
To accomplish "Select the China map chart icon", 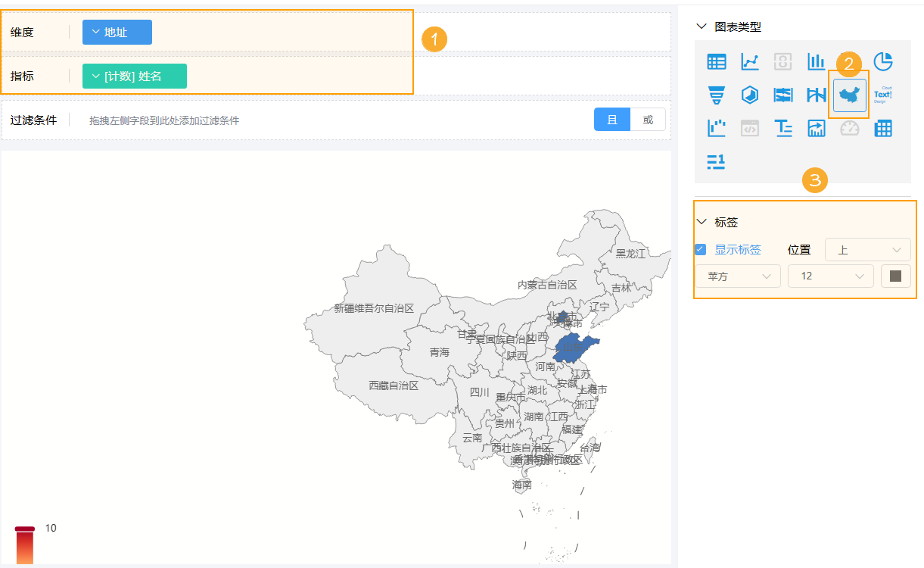I will click(x=849, y=95).
